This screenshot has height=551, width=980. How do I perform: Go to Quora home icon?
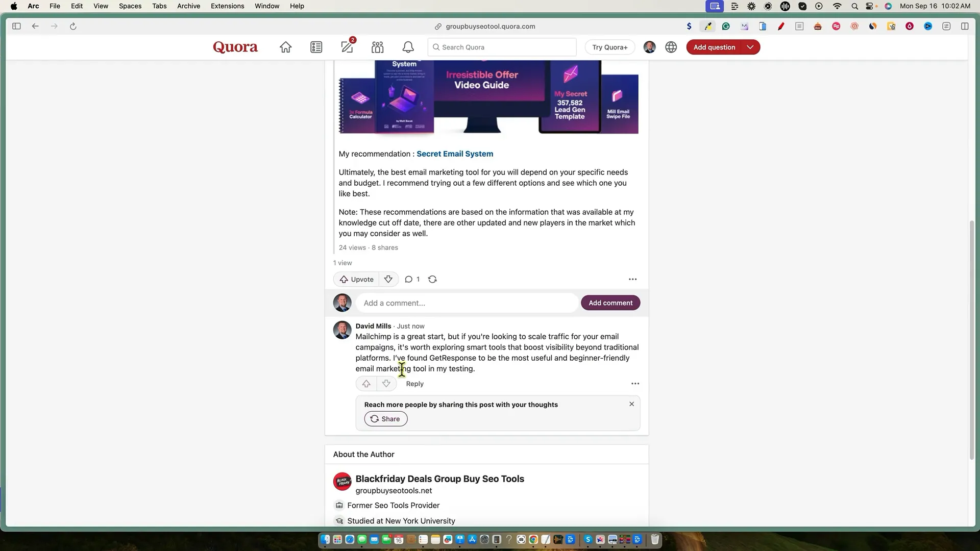(285, 47)
